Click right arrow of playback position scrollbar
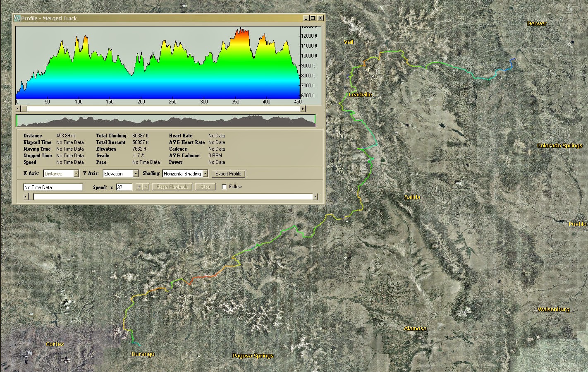Viewport: 588px width, 372px height. coord(316,197)
